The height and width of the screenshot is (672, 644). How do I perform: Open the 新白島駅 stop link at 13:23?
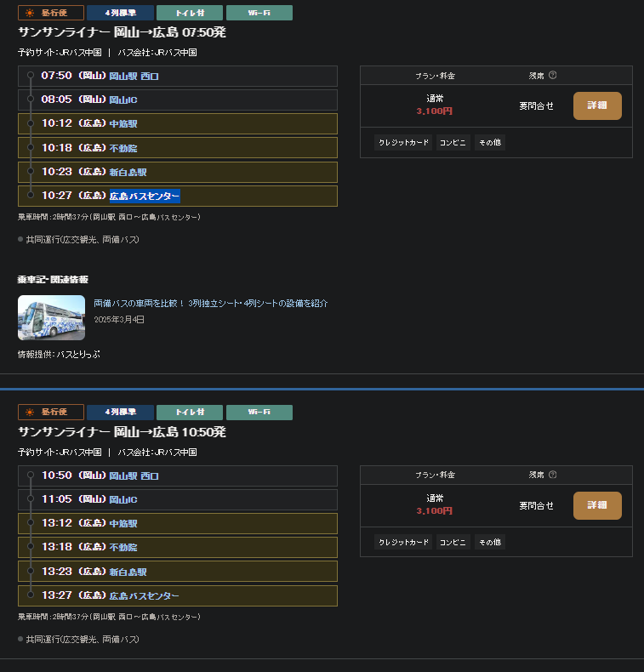(x=128, y=572)
